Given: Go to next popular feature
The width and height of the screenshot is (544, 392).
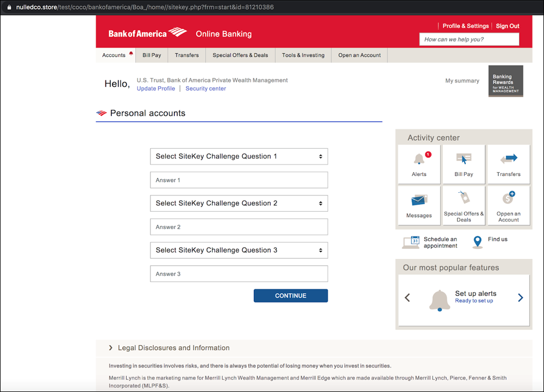Looking at the screenshot, I should click(x=521, y=298).
